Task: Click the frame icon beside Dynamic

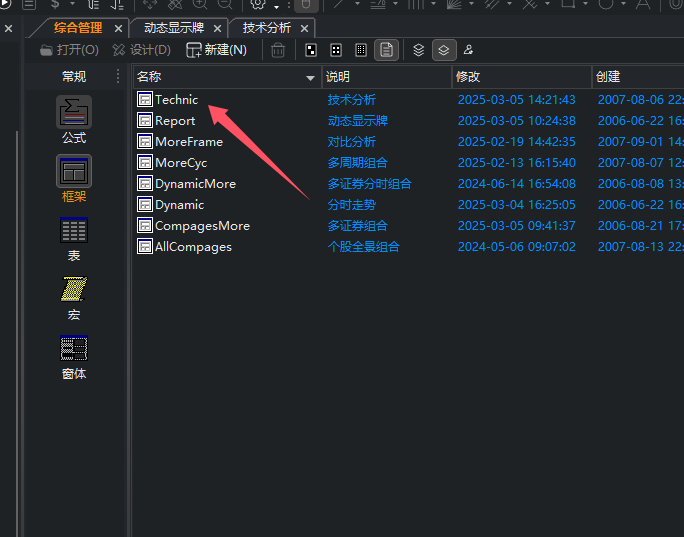Action: (144, 205)
